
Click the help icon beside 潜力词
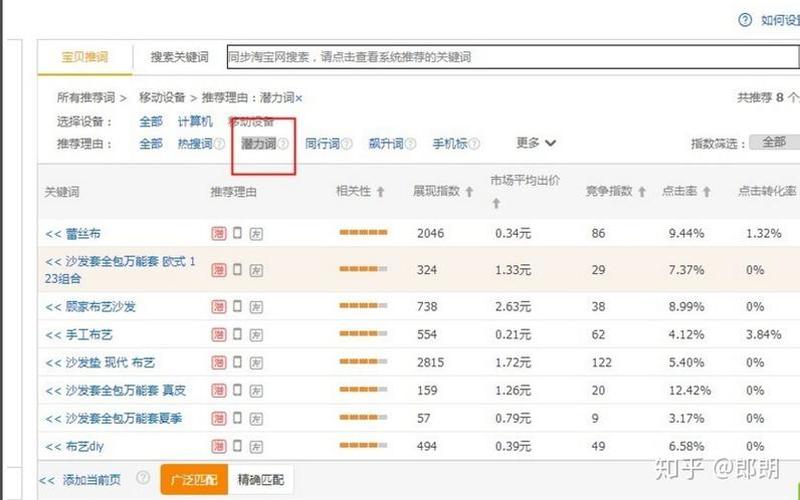coord(283,144)
